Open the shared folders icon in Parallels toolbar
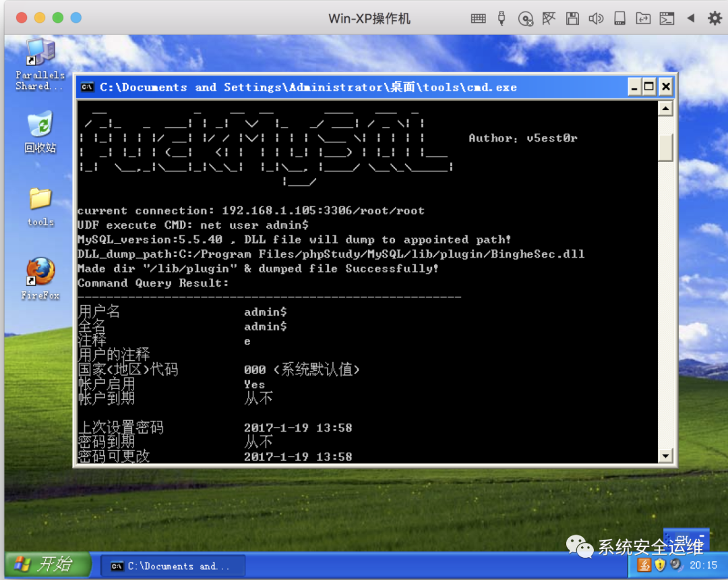This screenshot has width=728, height=580. [643, 19]
